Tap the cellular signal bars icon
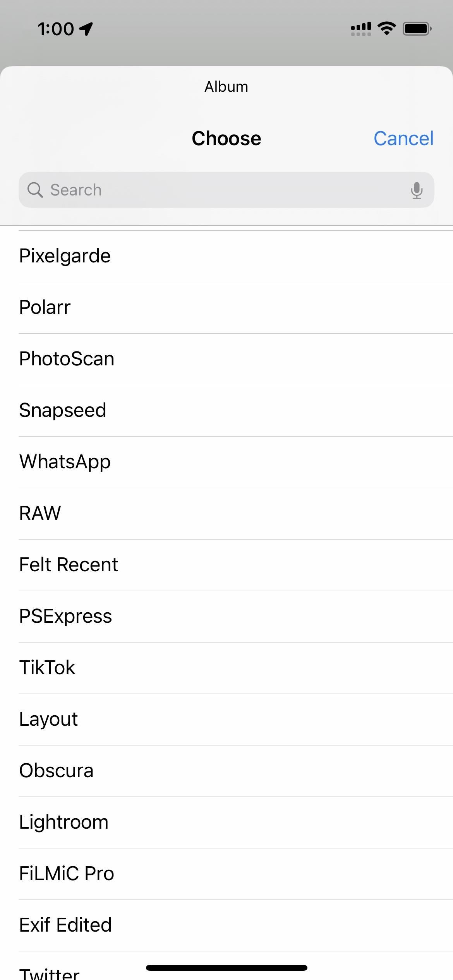 pos(361,29)
